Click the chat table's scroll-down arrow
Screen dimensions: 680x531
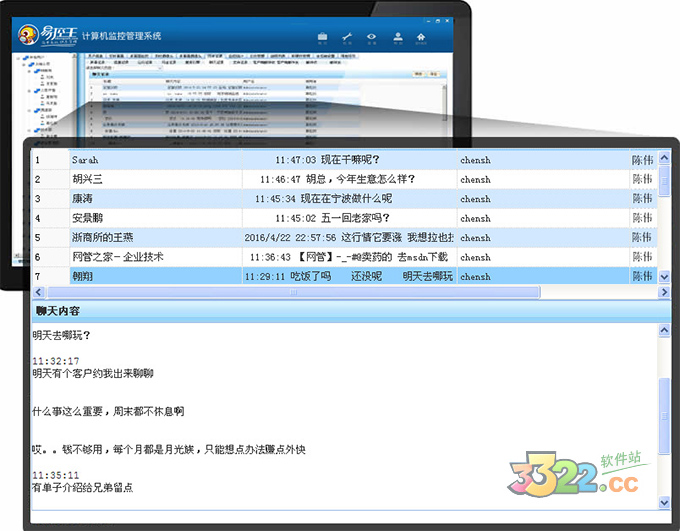pyautogui.click(x=664, y=276)
